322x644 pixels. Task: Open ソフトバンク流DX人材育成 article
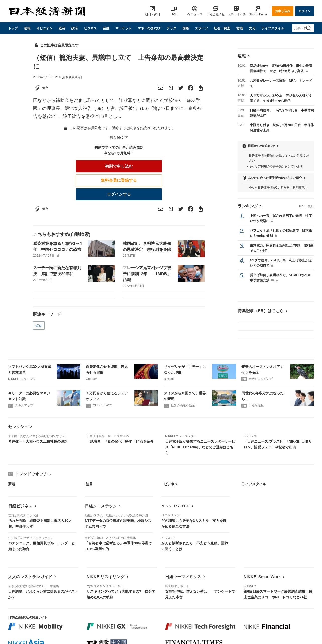pyautogui.click(x=30, y=369)
